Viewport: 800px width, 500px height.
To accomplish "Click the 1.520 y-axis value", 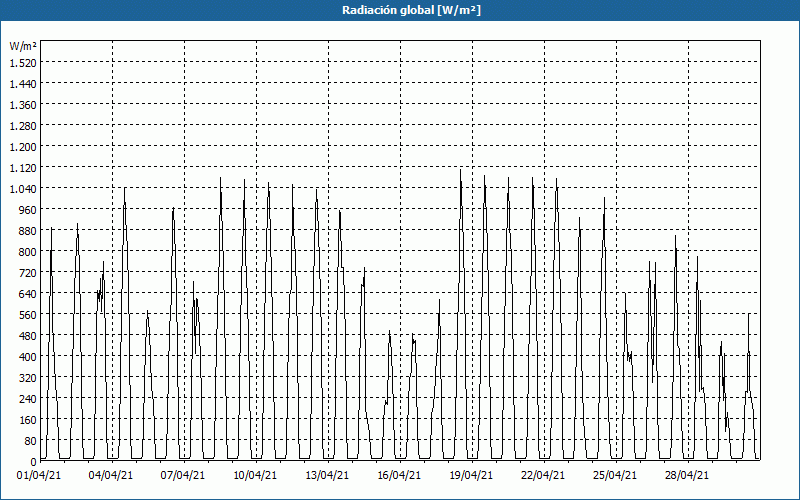I will (23, 63).
